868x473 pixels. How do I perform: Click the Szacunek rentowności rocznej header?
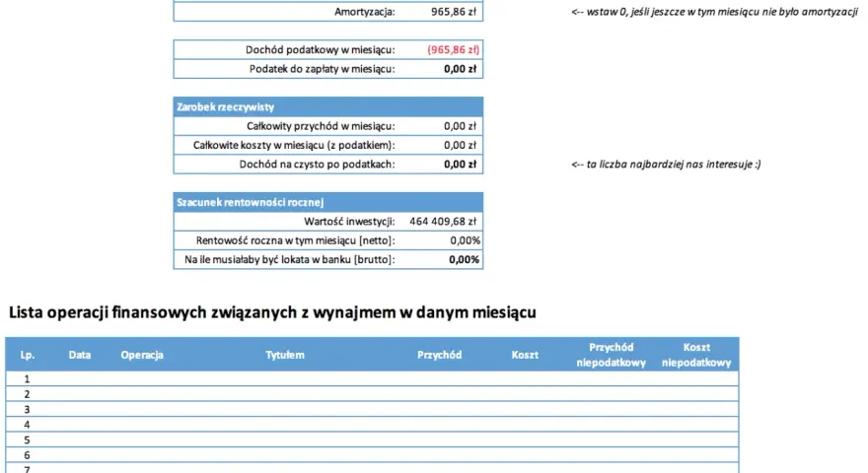point(328,202)
